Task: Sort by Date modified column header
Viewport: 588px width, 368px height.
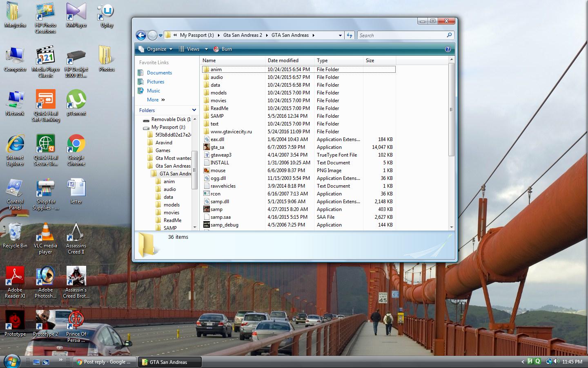Action: pos(290,61)
